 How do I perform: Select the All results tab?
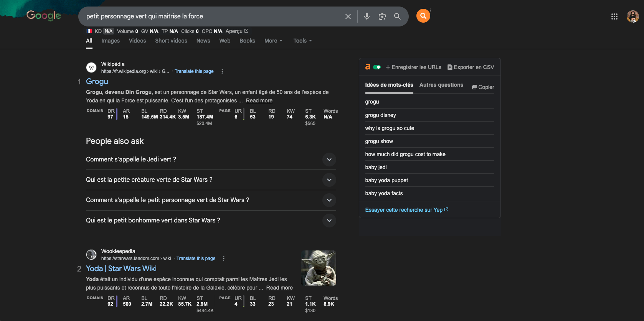[89, 41]
